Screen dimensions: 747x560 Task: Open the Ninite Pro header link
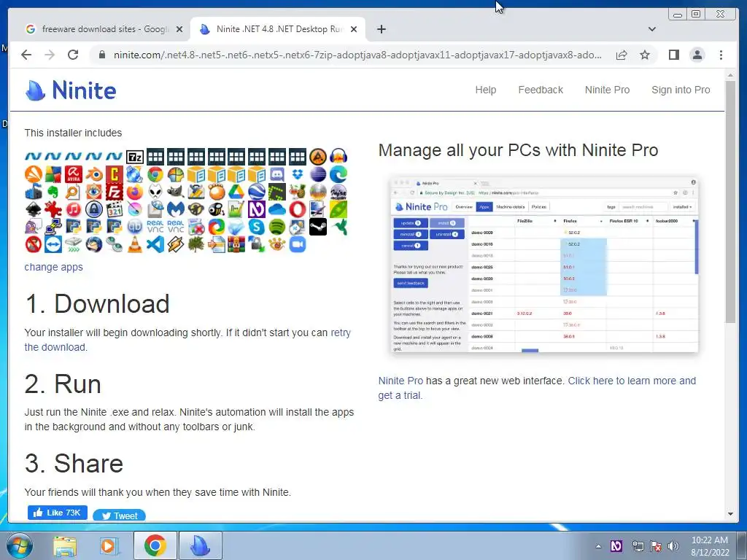coord(607,90)
